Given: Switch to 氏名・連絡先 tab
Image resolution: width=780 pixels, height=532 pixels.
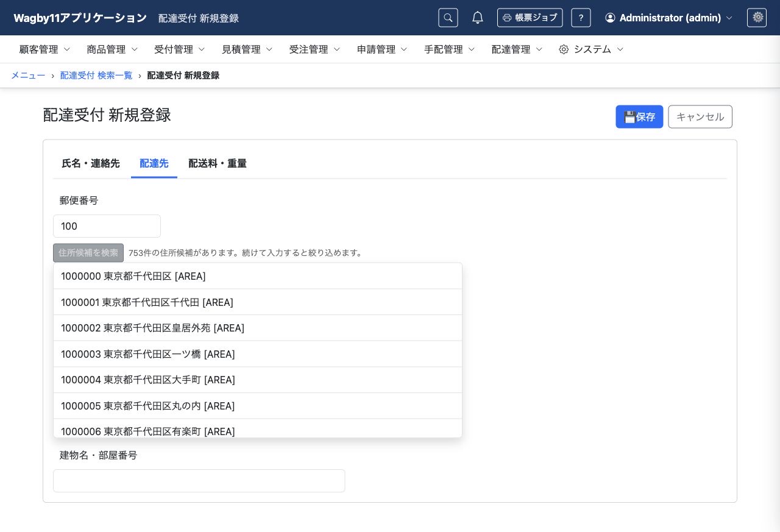Looking at the screenshot, I should coord(91,163).
